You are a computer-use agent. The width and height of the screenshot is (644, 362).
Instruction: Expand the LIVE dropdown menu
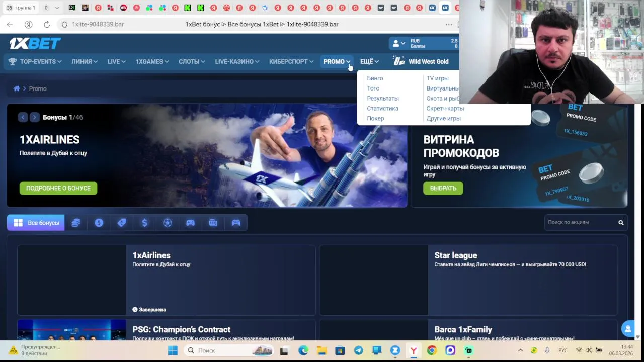(x=116, y=61)
